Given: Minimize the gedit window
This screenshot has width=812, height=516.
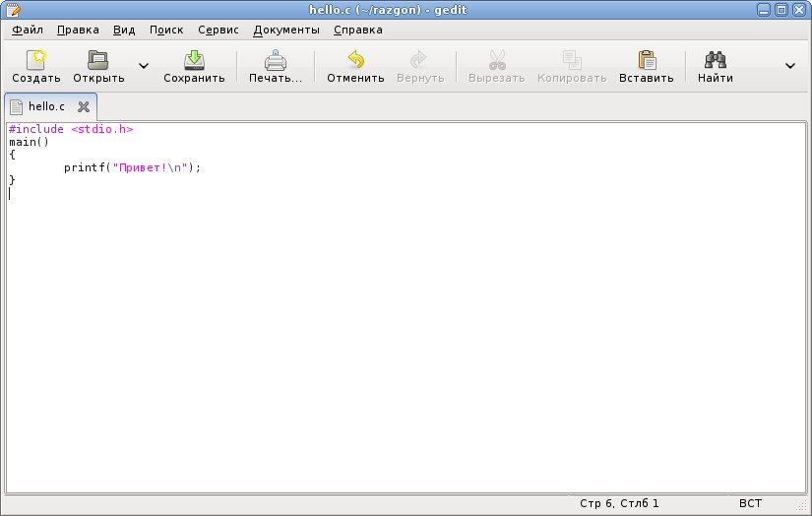Looking at the screenshot, I should click(764, 9).
